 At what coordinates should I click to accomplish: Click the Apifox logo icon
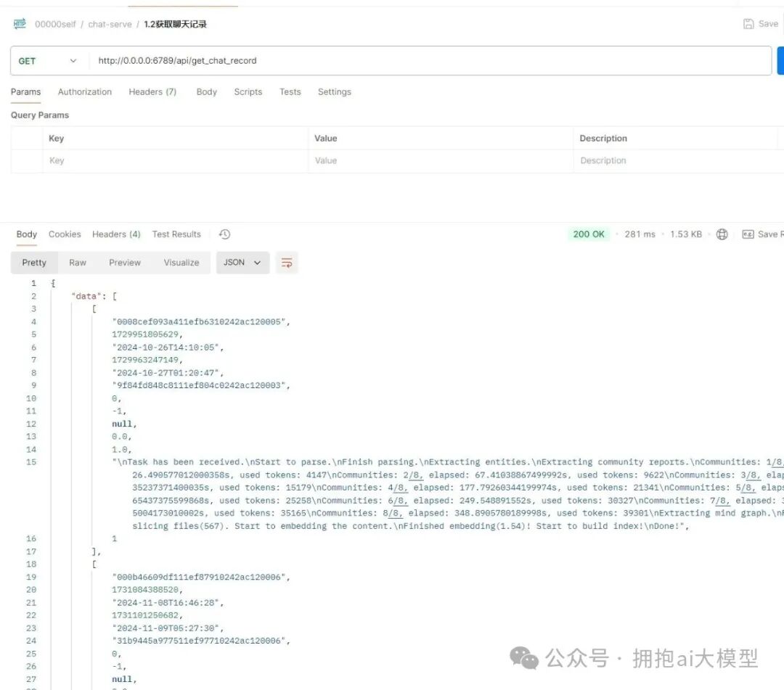coord(19,23)
